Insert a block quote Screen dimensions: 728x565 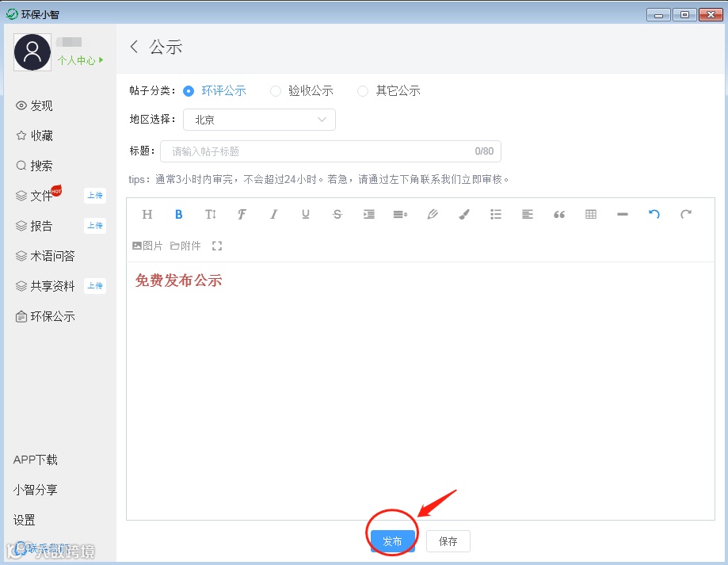[x=559, y=214]
